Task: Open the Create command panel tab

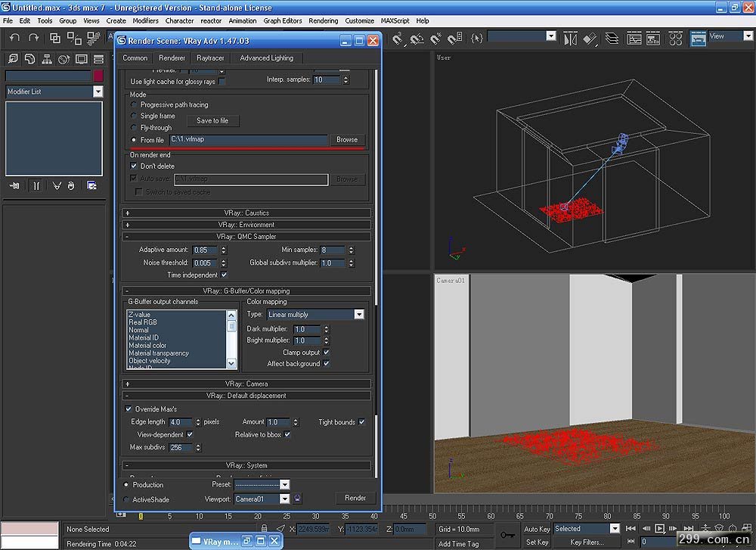Action: point(13,59)
